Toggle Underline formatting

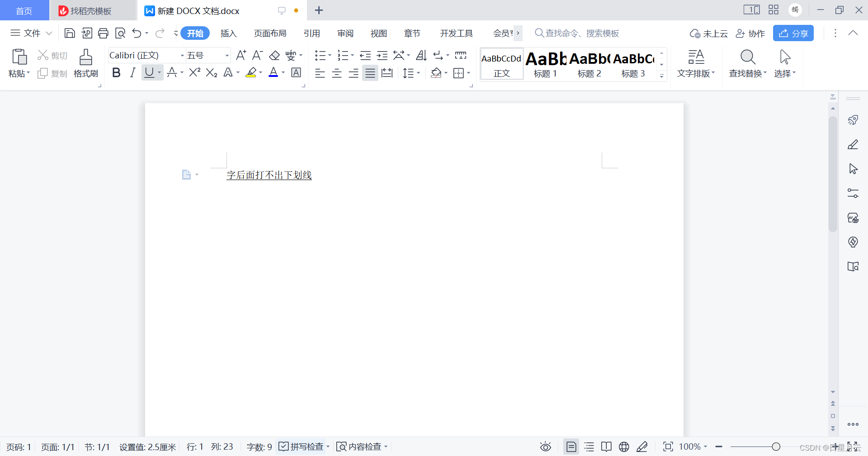(149, 72)
